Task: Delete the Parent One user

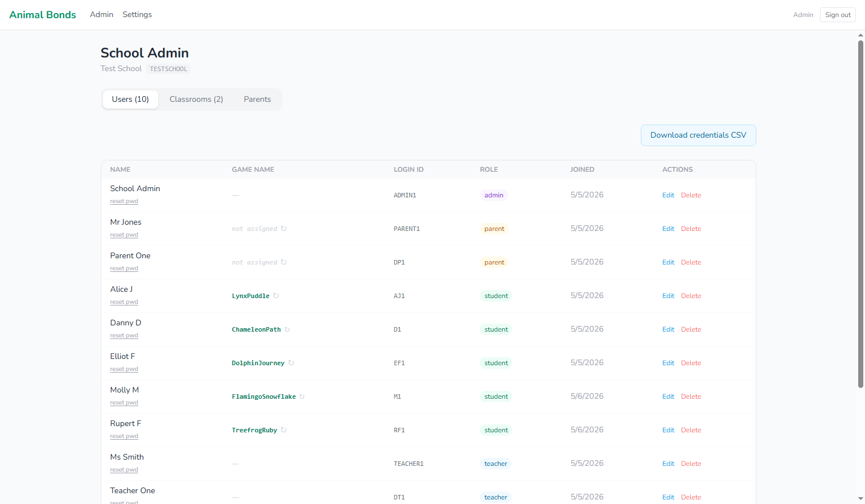Action: pyautogui.click(x=691, y=262)
